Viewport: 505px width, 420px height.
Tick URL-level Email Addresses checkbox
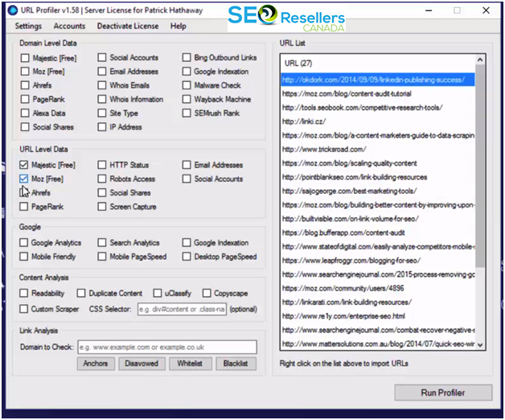pos(187,165)
